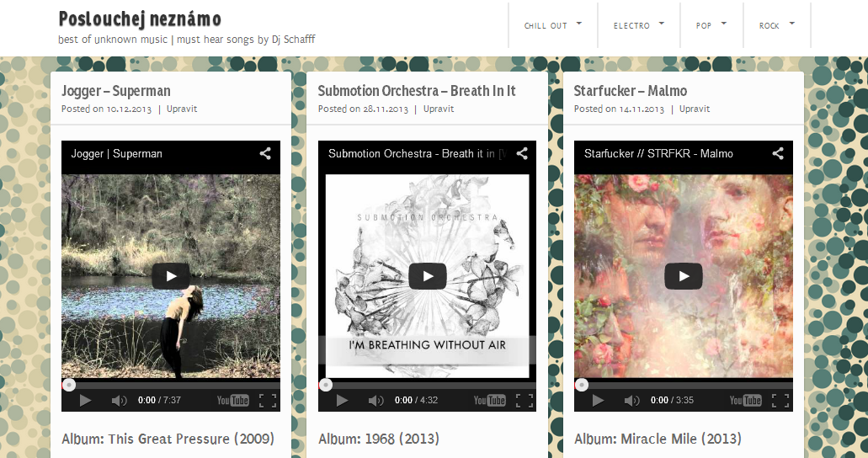Screen dimensions: 868x458
Task: Play the Jogger Superman video center button
Action: coord(171,276)
